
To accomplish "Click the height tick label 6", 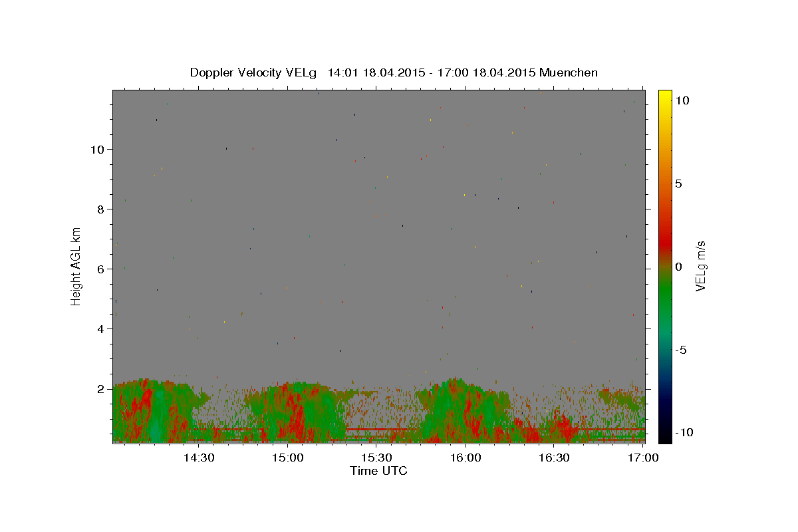I will click(x=102, y=269).
